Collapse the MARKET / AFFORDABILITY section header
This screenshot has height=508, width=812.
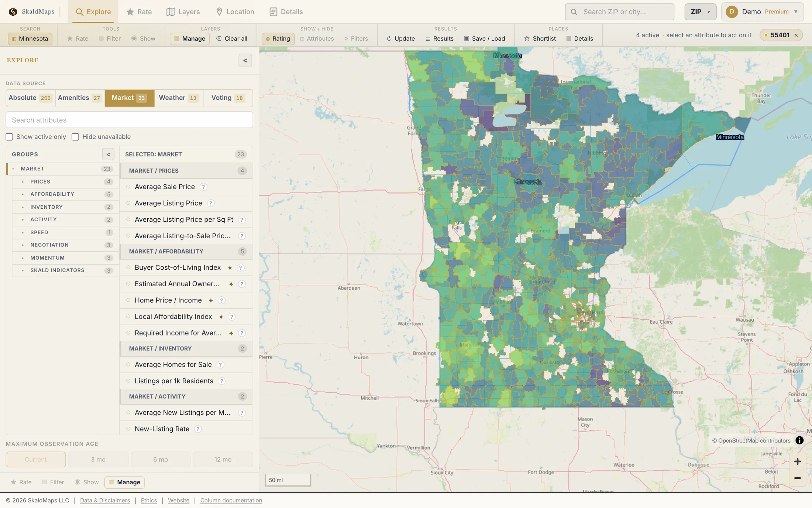(186, 252)
